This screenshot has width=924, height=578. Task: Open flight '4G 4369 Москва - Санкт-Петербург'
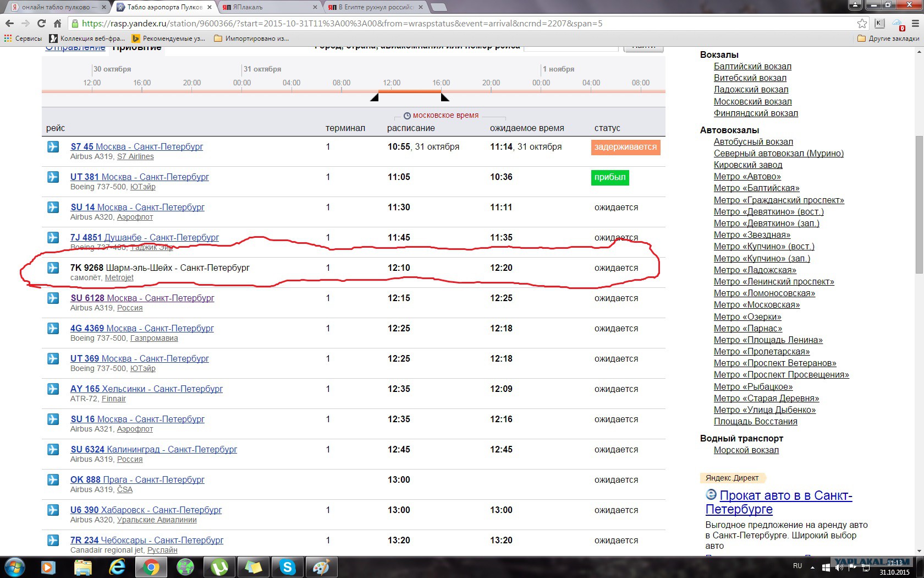click(x=142, y=329)
